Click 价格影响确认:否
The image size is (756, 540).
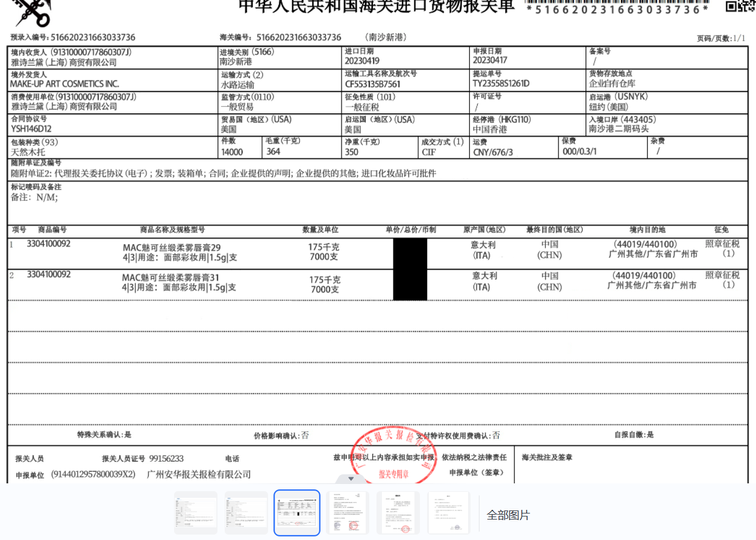pos(281,435)
